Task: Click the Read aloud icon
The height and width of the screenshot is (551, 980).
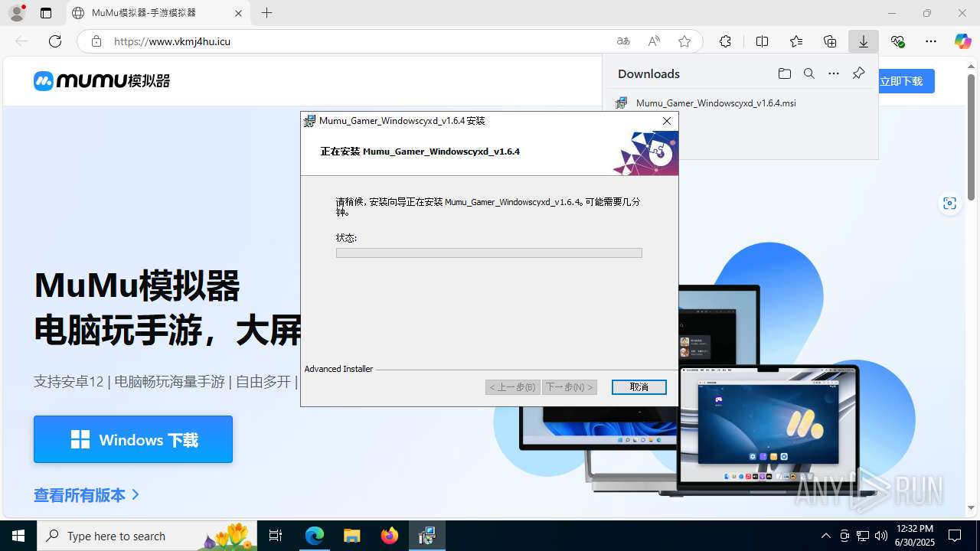Action: click(x=654, y=41)
